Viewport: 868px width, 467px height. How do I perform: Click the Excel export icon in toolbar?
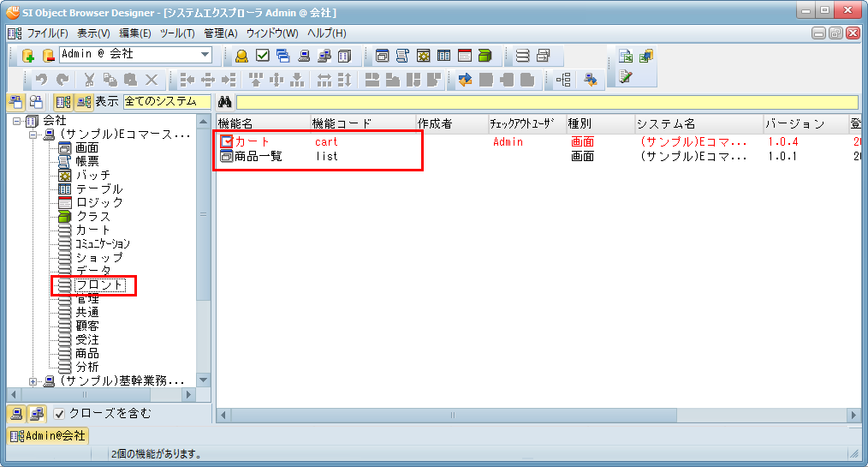pos(626,57)
